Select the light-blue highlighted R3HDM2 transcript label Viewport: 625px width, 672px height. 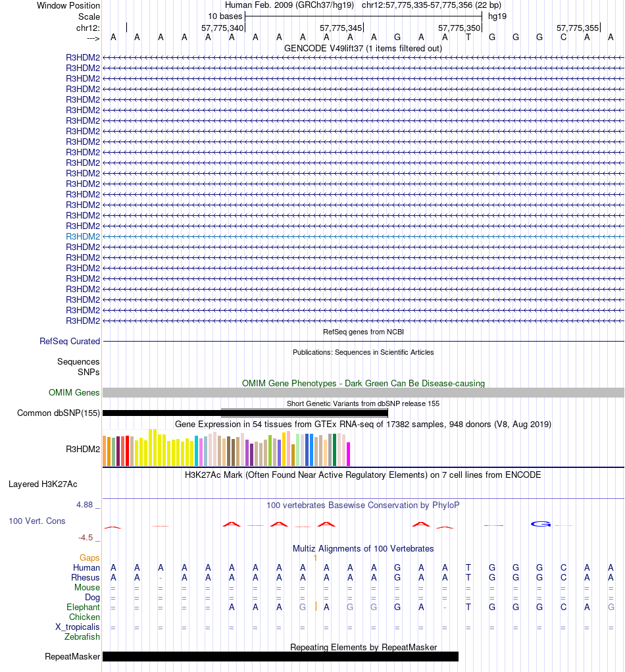pyautogui.click(x=83, y=236)
